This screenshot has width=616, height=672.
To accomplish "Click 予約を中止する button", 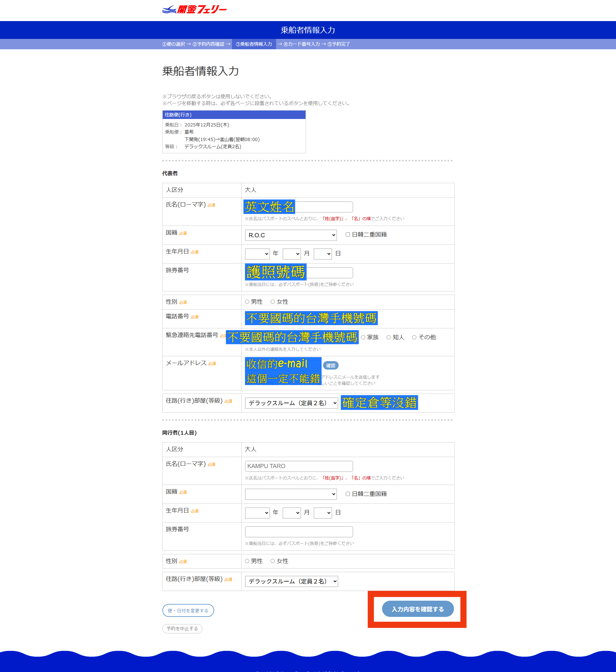I will 182,628.
